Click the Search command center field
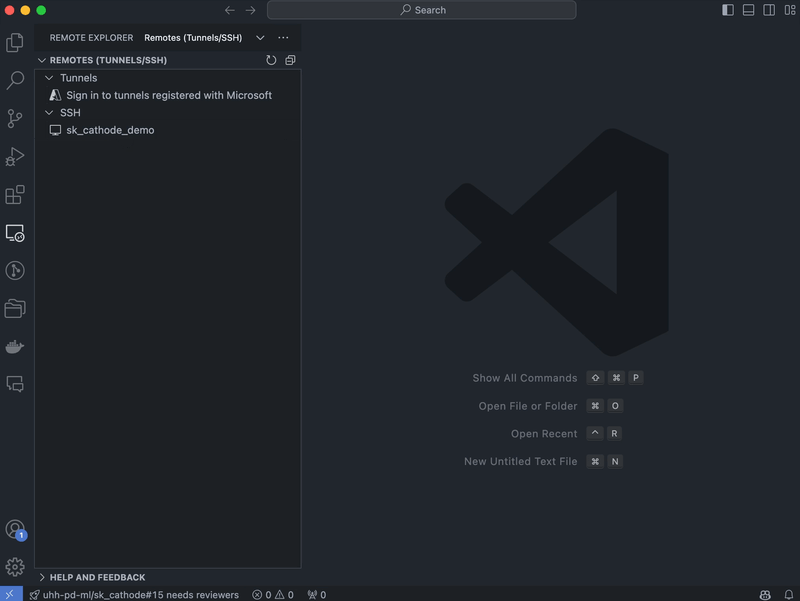The image size is (800, 601). point(421,10)
